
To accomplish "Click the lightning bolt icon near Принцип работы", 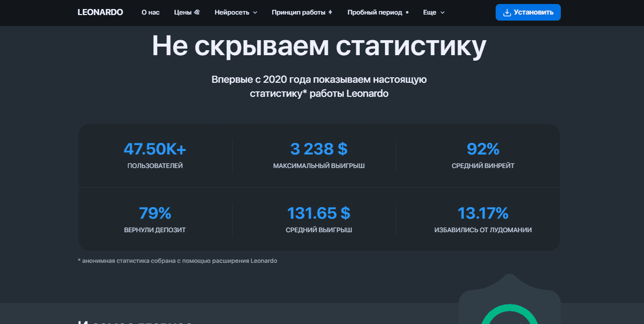I will point(330,12).
